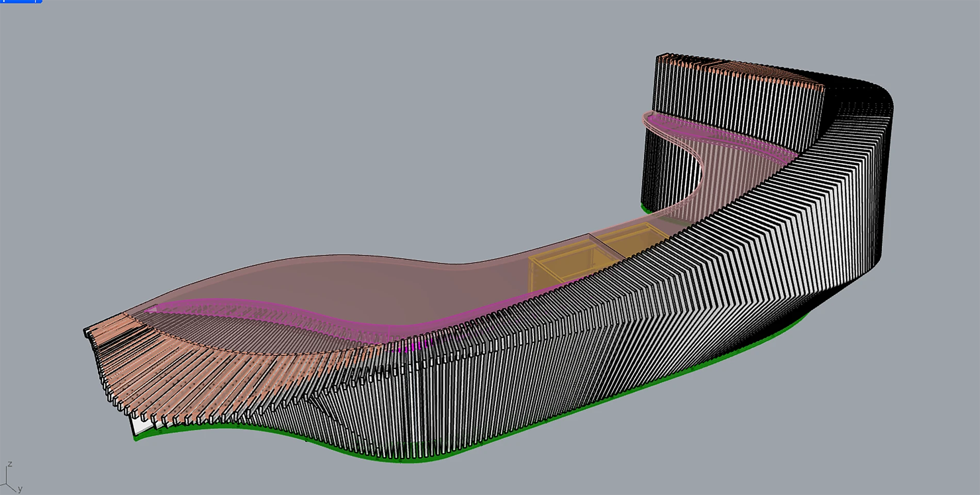This screenshot has width=980, height=495.
Task: Click the z axis label
Action: pyautogui.click(x=10, y=465)
